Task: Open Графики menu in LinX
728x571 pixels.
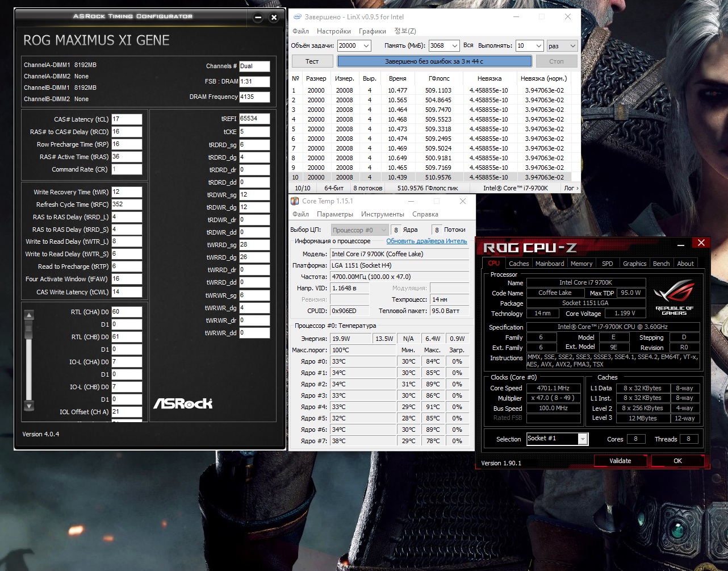Action: pos(373,31)
